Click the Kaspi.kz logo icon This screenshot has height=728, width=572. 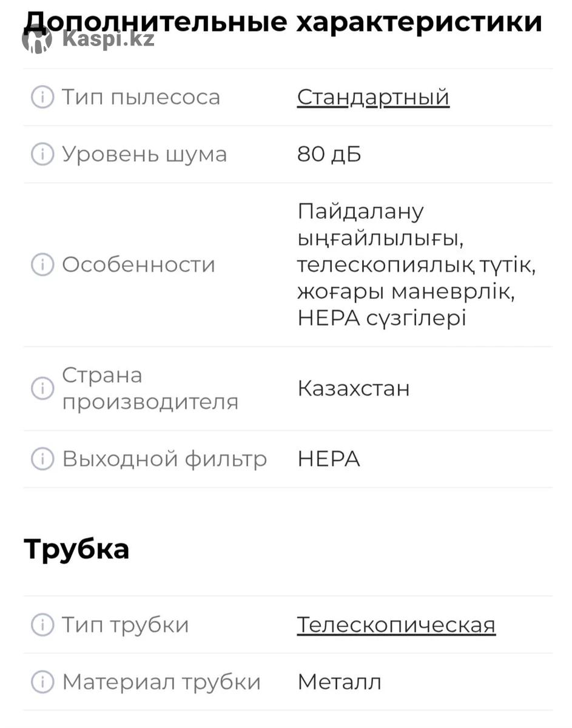click(x=38, y=40)
